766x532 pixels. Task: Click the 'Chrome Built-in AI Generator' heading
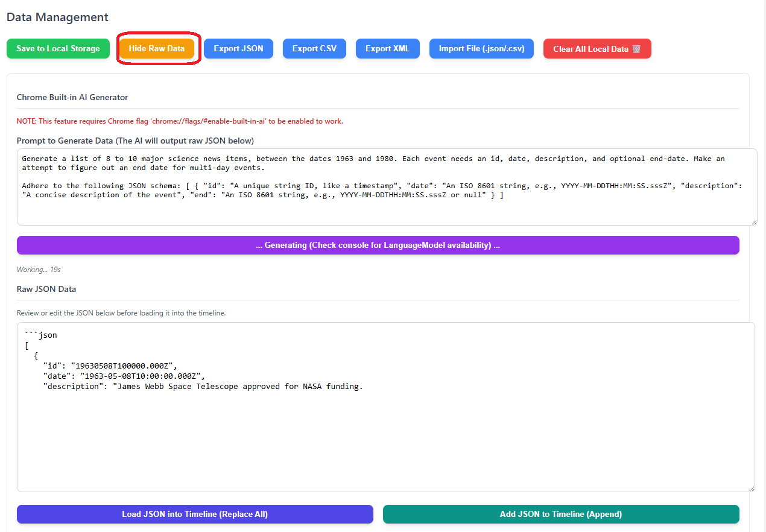(72, 97)
